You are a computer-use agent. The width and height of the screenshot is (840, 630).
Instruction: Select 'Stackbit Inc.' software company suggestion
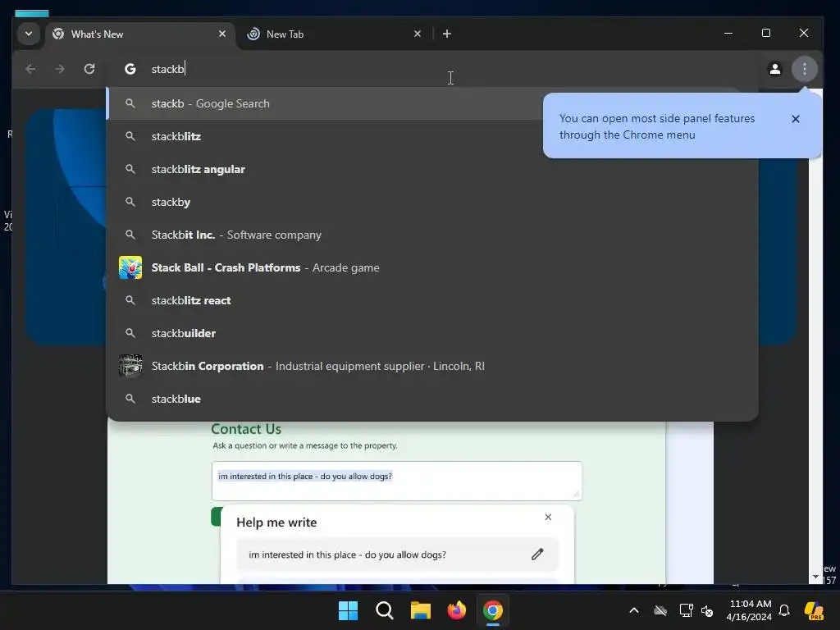432,235
